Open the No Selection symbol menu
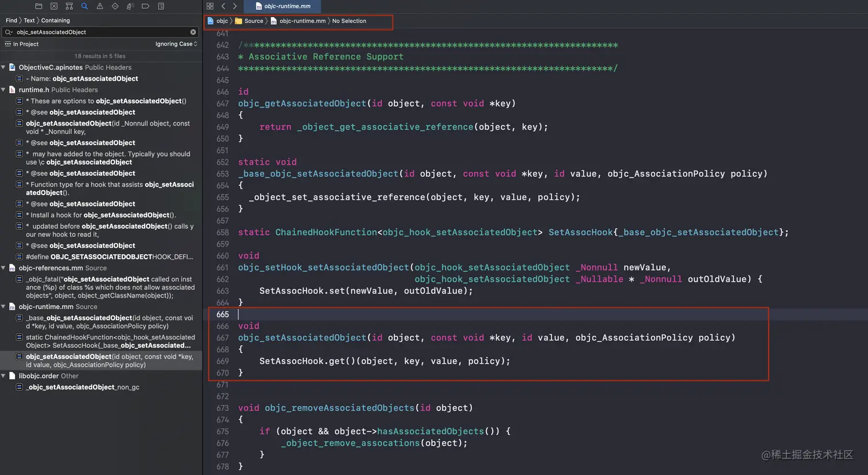Image resolution: width=868 pixels, height=475 pixels. (349, 21)
